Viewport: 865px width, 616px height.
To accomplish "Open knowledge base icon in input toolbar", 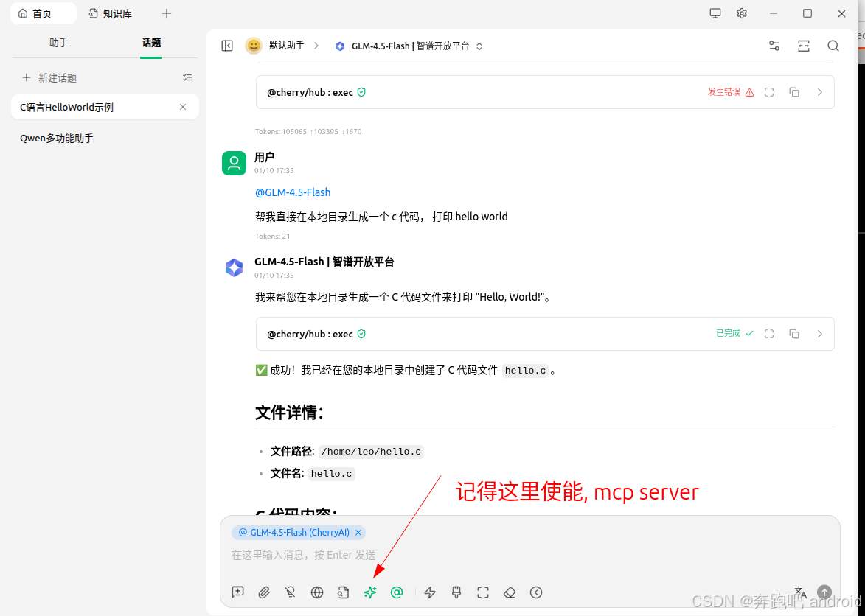I will tap(343, 592).
